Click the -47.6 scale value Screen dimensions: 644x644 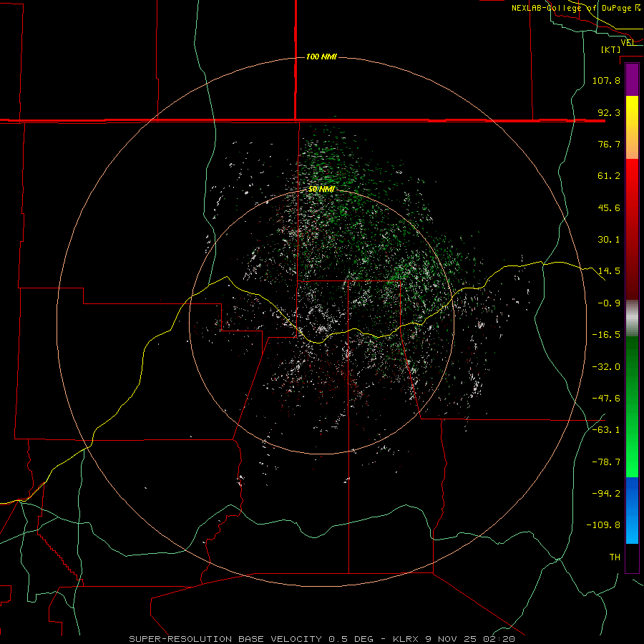click(606, 399)
